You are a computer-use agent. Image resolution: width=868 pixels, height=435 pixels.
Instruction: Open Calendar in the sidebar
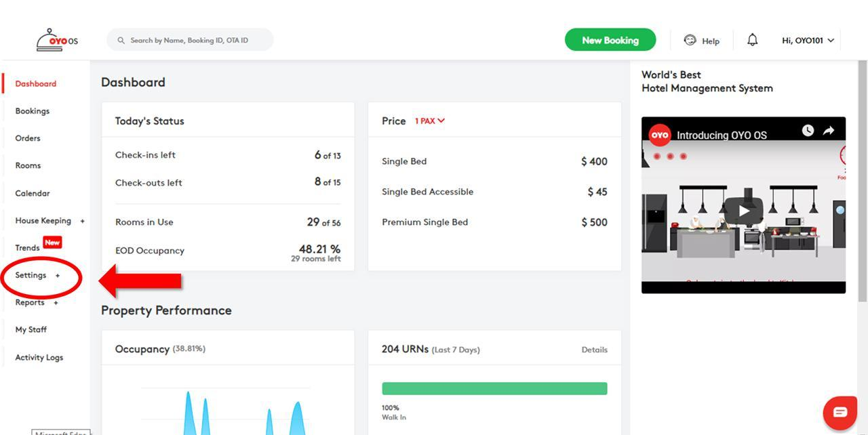point(32,193)
